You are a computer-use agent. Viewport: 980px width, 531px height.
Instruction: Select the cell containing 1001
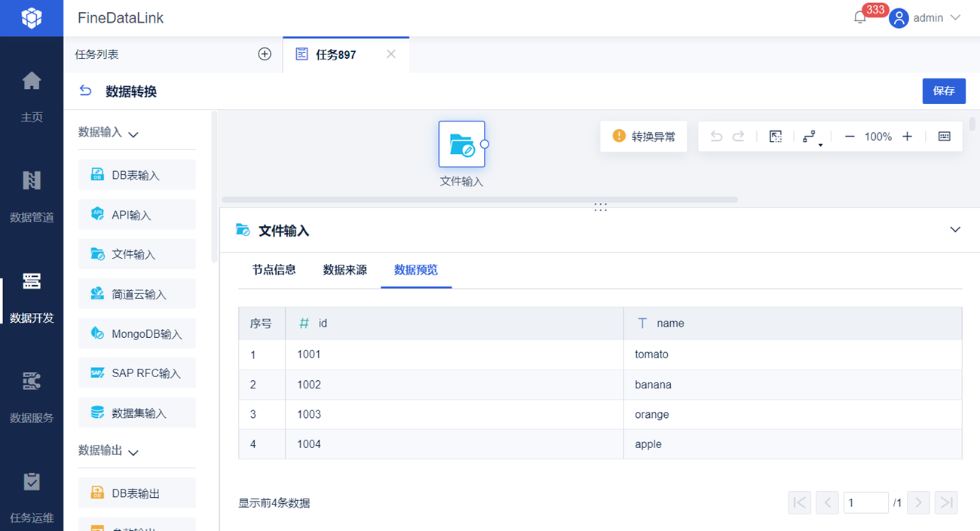(x=455, y=355)
